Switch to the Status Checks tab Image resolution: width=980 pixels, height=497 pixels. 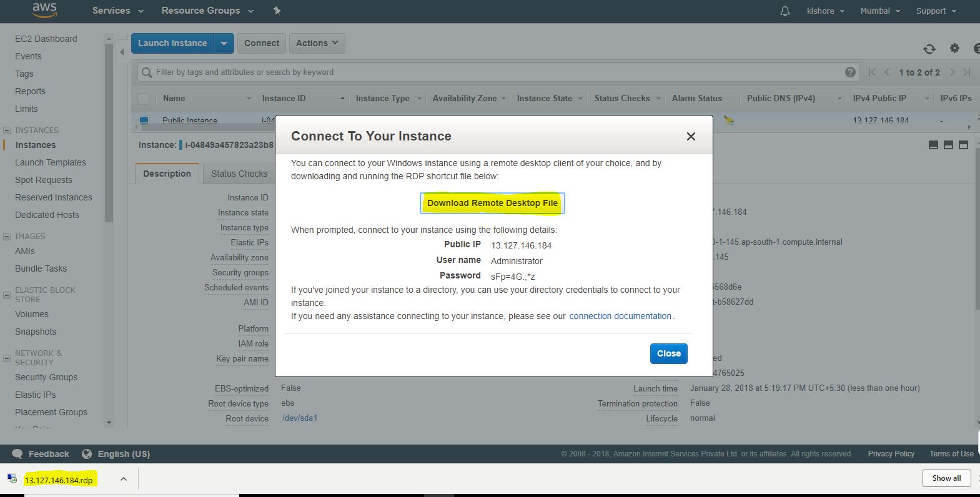(239, 174)
